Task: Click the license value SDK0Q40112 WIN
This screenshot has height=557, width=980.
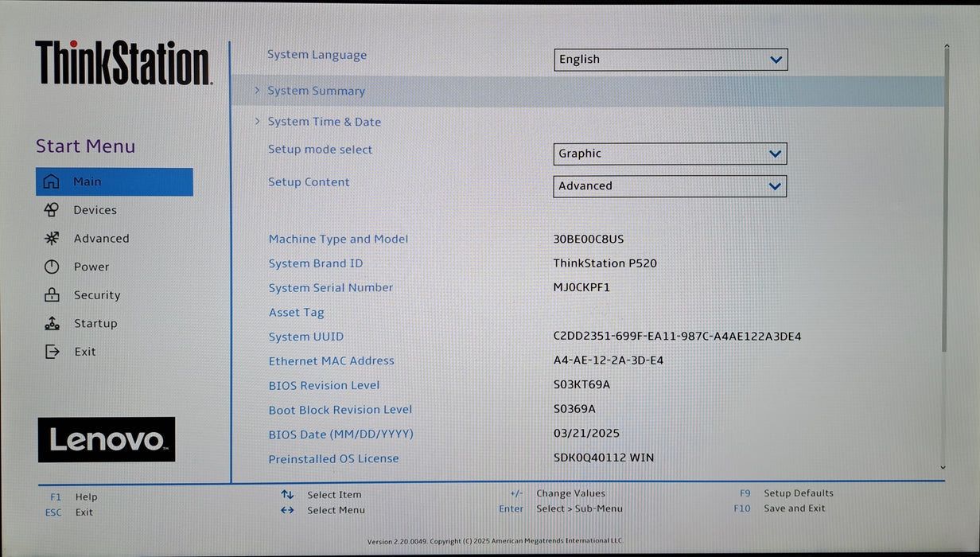Action: point(604,458)
